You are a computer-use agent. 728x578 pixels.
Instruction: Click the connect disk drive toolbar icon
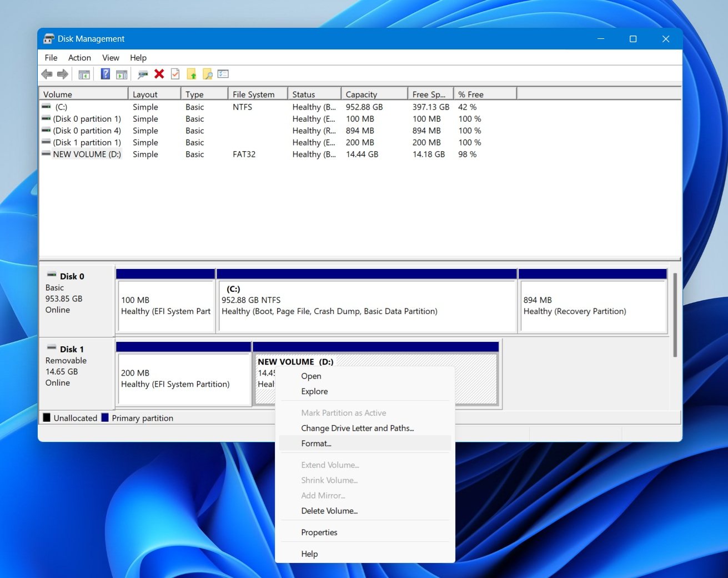pyautogui.click(x=143, y=74)
